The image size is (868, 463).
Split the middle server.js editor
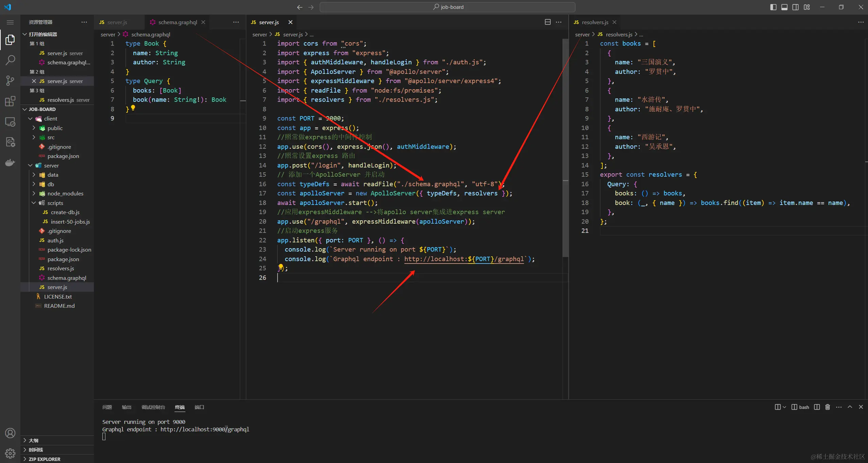tap(548, 22)
